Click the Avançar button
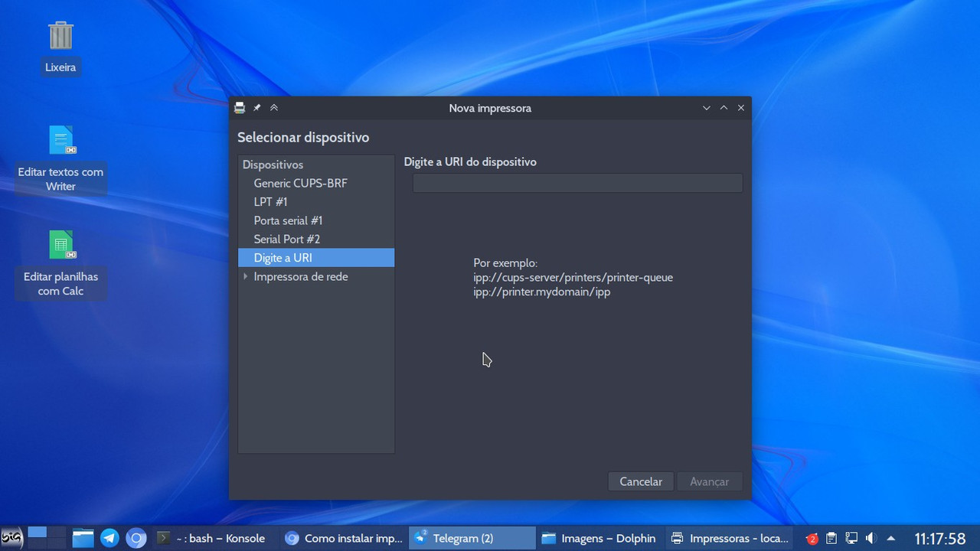 pos(709,481)
